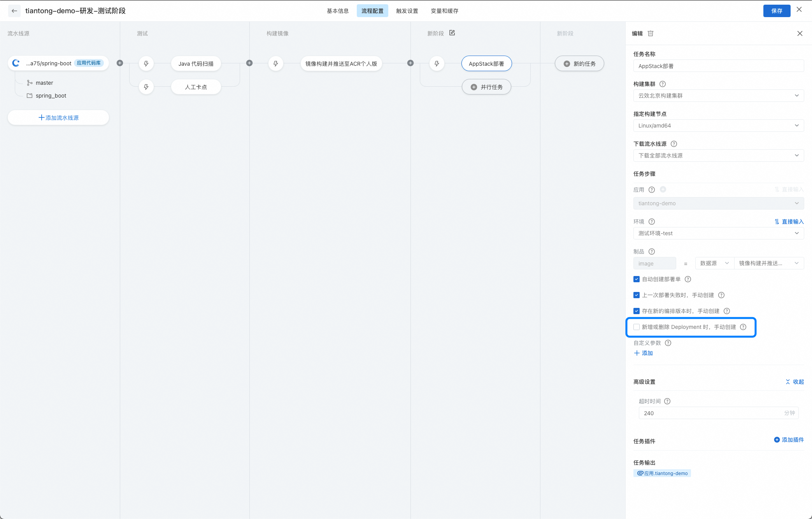The height and width of the screenshot is (519, 812).
Task: Open the 云效北京构建集群 dropdown
Action: [x=718, y=96]
